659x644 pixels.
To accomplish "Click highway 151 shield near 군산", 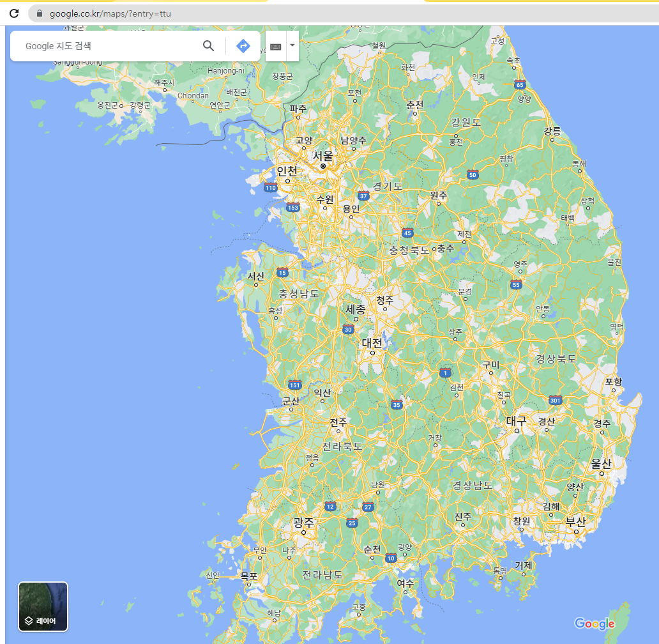I will 295,385.
